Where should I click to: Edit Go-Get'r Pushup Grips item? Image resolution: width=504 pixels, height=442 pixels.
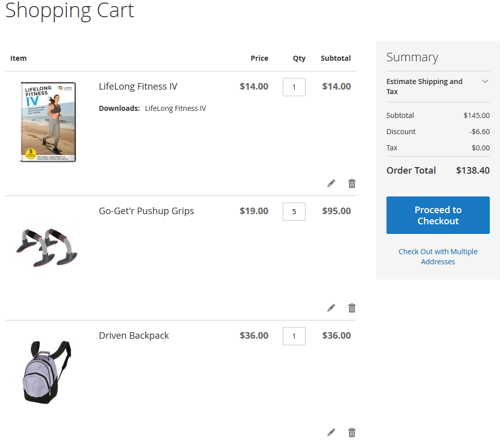(x=331, y=308)
